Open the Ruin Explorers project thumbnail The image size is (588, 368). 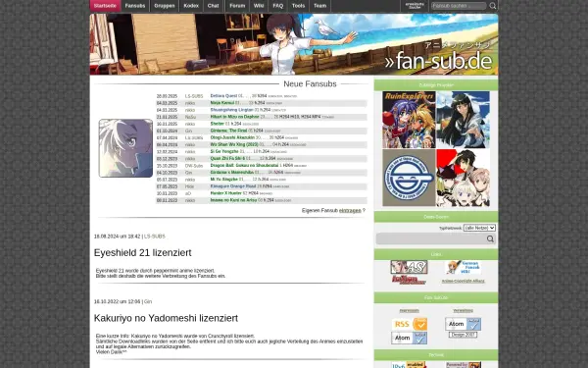pos(409,120)
